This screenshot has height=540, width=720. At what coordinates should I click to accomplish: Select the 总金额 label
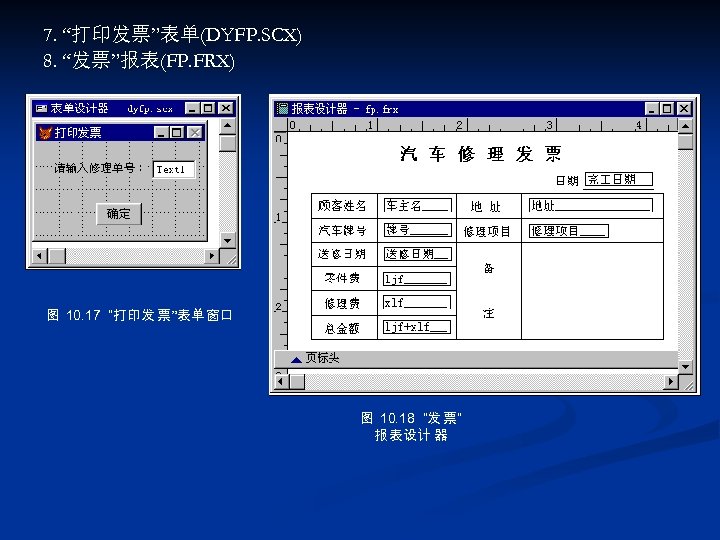tap(342, 328)
